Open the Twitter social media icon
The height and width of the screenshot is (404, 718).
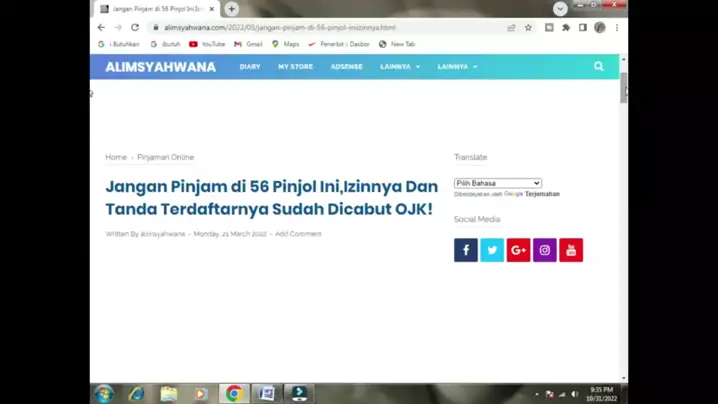(492, 250)
